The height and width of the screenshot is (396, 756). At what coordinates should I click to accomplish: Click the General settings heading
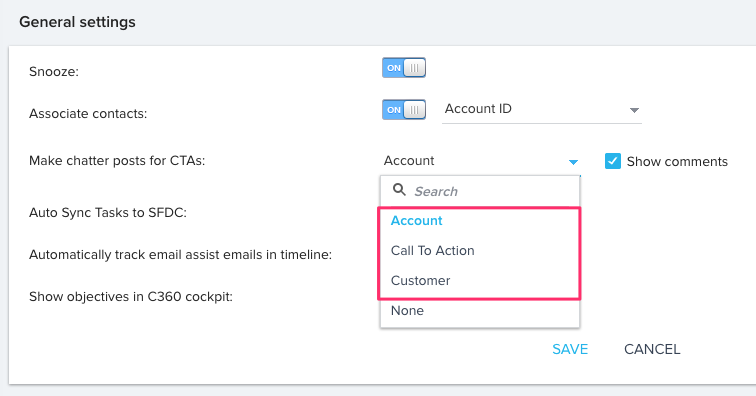tap(77, 22)
